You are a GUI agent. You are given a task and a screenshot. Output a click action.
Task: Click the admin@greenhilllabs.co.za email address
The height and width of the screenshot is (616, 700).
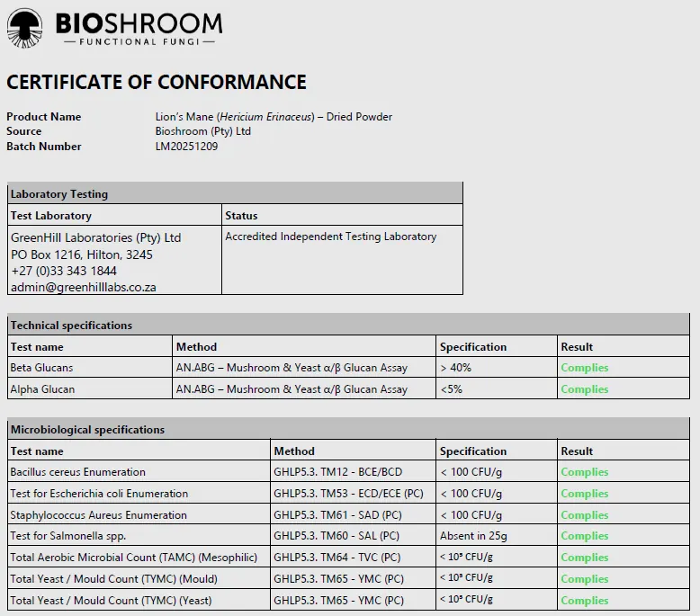(x=84, y=287)
